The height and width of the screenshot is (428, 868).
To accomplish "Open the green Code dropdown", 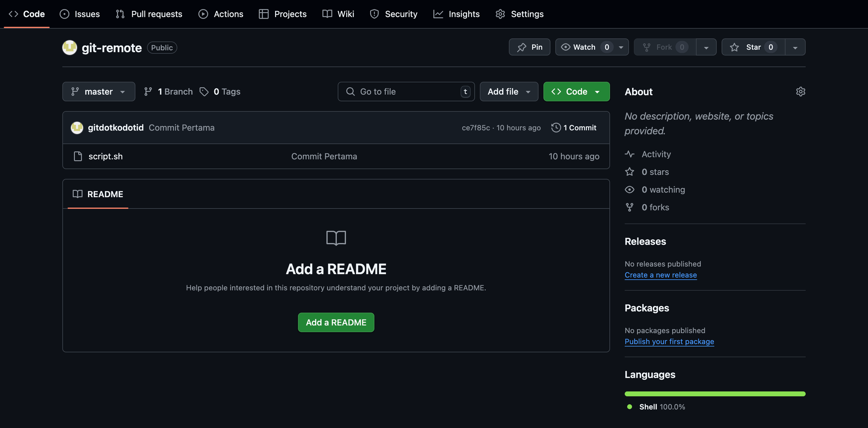I will click(x=576, y=91).
